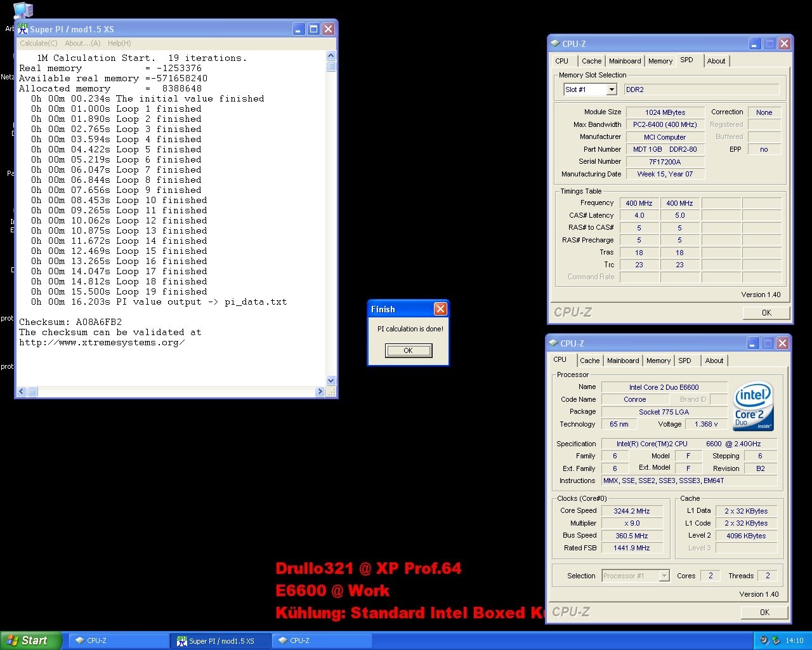Click the Core Speed 3244.2 MHz value
Viewport: 812px width, 650px height.
click(x=632, y=511)
